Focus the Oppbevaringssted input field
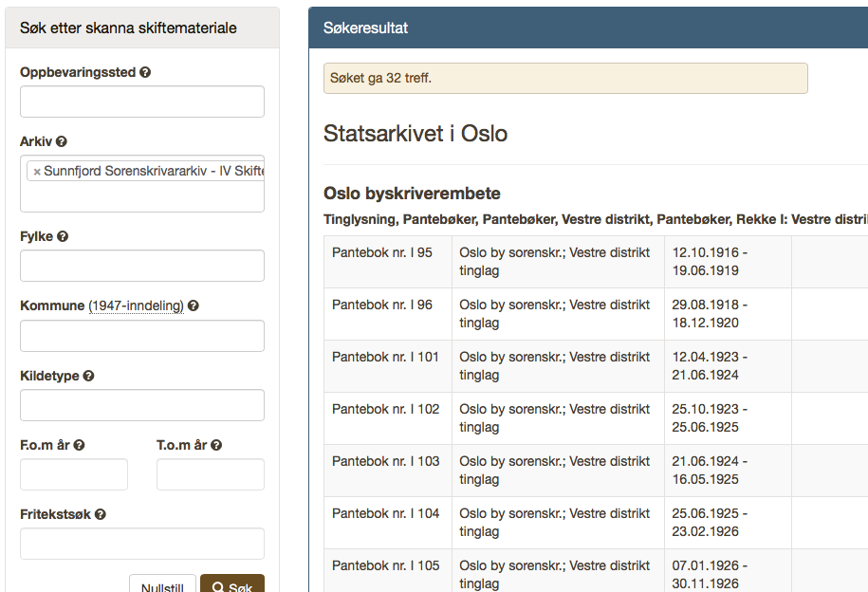The width and height of the screenshot is (868, 592). tap(142, 102)
